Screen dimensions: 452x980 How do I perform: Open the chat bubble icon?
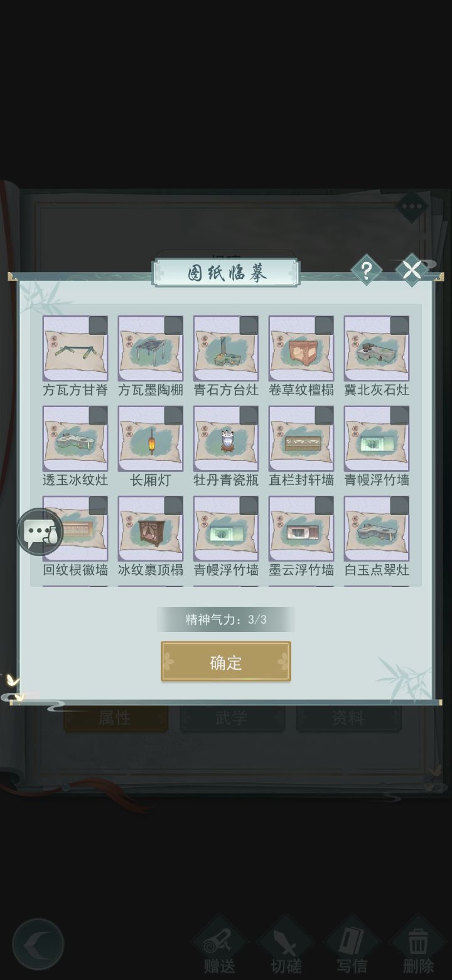point(40,532)
